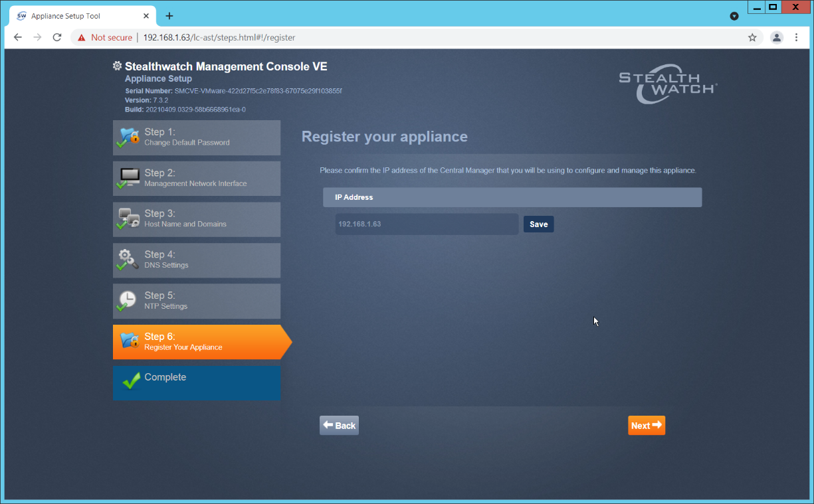Click the Step 6 folder lock icon
The height and width of the screenshot is (504, 814).
pyautogui.click(x=129, y=341)
